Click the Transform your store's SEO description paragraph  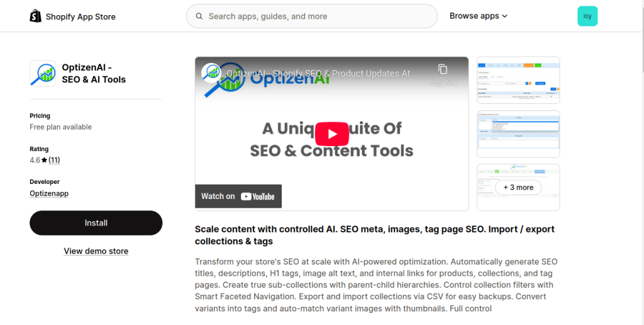(377, 285)
